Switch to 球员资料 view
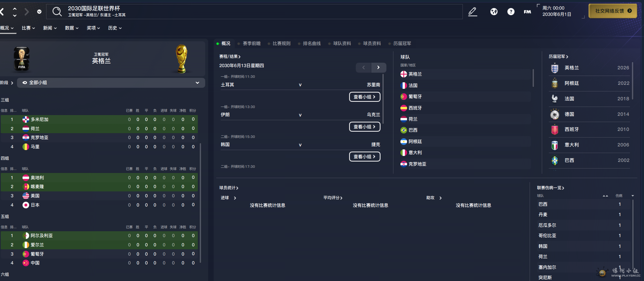 point(372,44)
